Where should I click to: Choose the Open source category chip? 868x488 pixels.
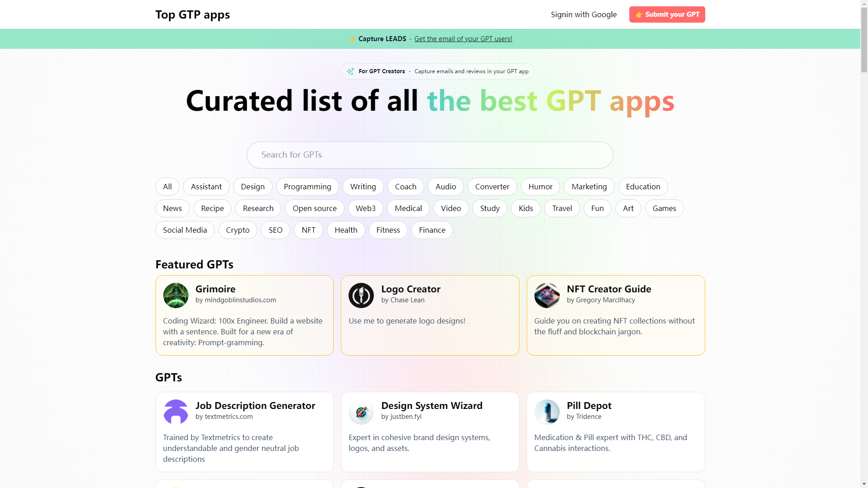pos(314,208)
